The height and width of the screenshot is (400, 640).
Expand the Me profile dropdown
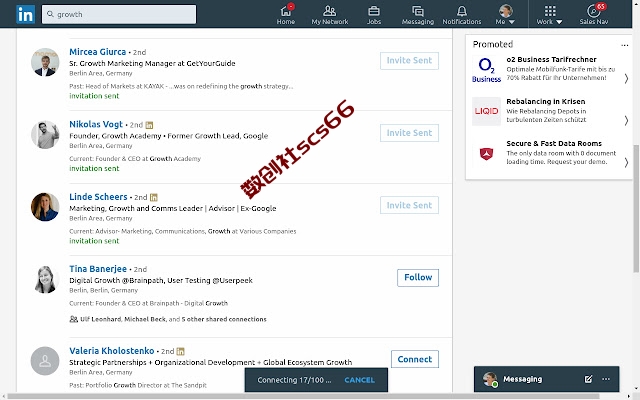505,14
